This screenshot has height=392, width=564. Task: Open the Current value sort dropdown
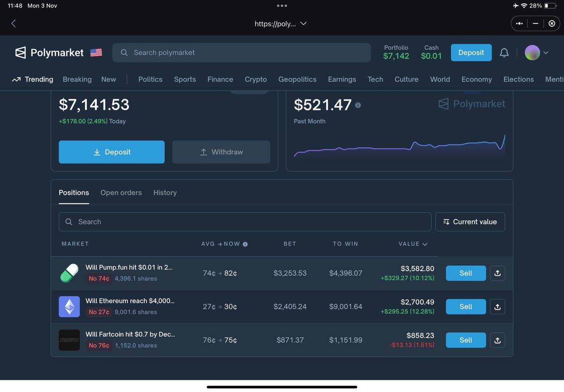pyautogui.click(x=470, y=222)
